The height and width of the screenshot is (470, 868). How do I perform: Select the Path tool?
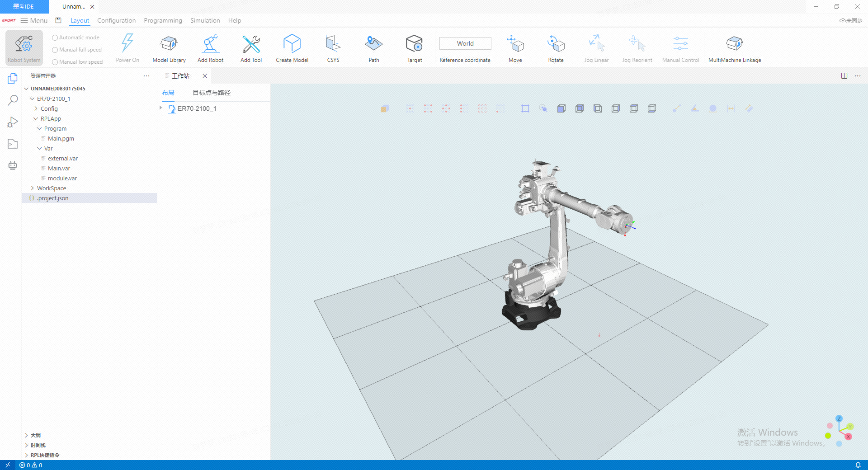tap(373, 44)
